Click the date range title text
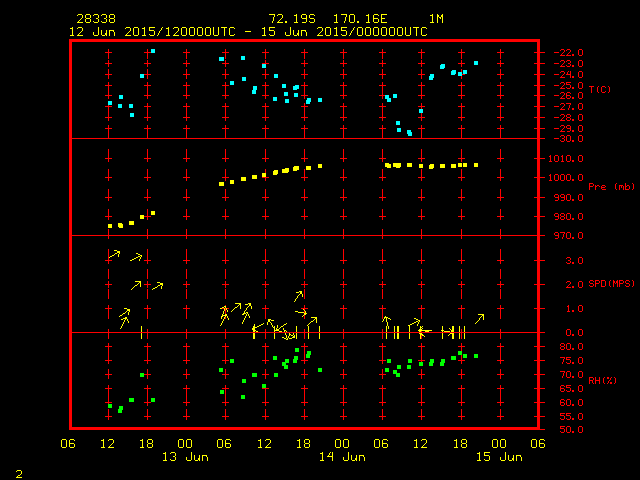640x480 pixels. (248, 32)
